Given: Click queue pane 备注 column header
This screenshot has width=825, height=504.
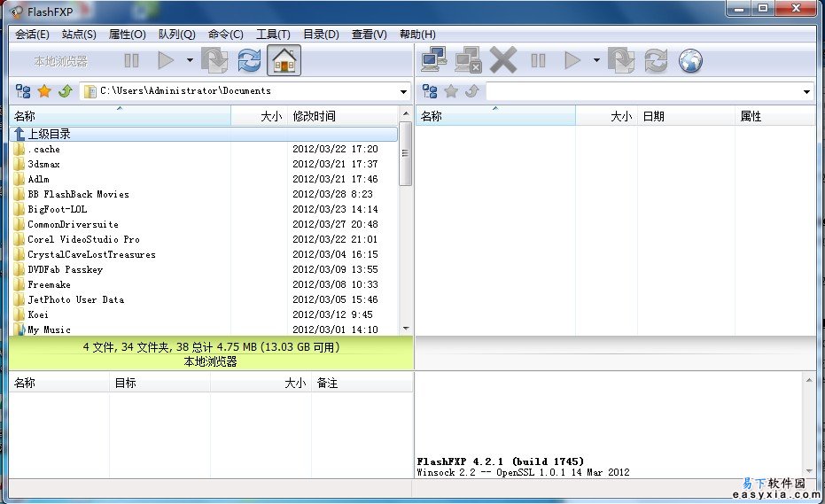Looking at the screenshot, I should [362, 383].
